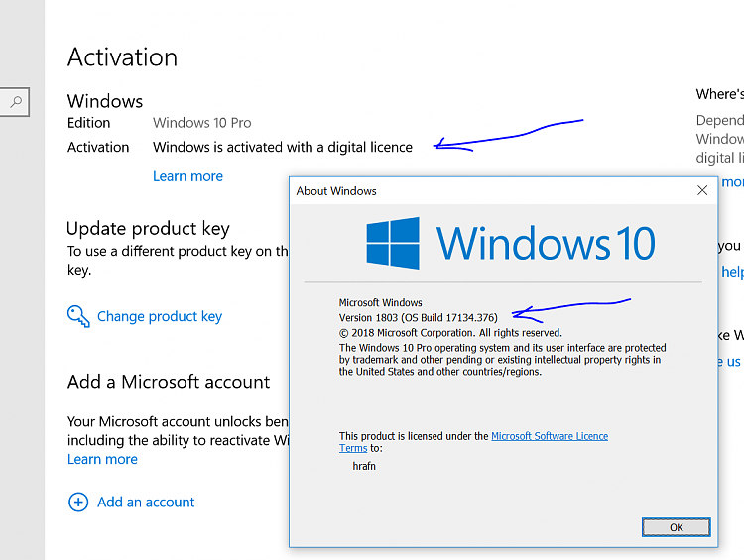744x560 pixels.
Task: Click the Microsoft Windows label in dialog
Action: coord(380,302)
